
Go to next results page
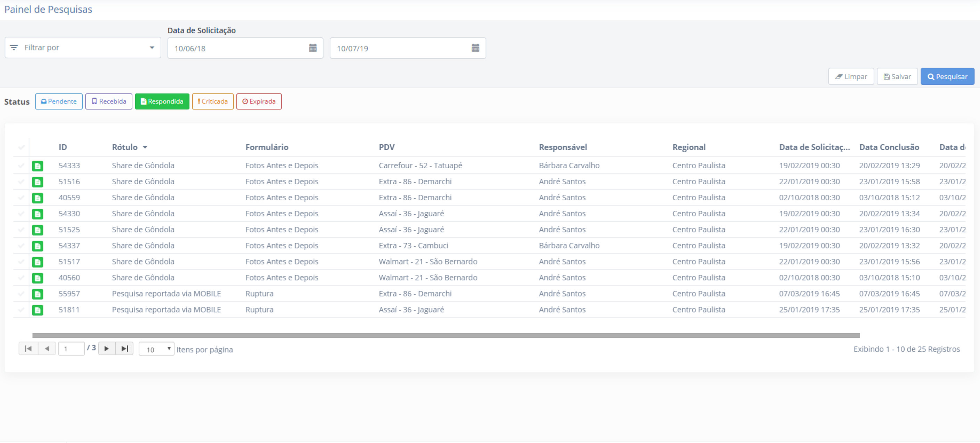click(107, 349)
